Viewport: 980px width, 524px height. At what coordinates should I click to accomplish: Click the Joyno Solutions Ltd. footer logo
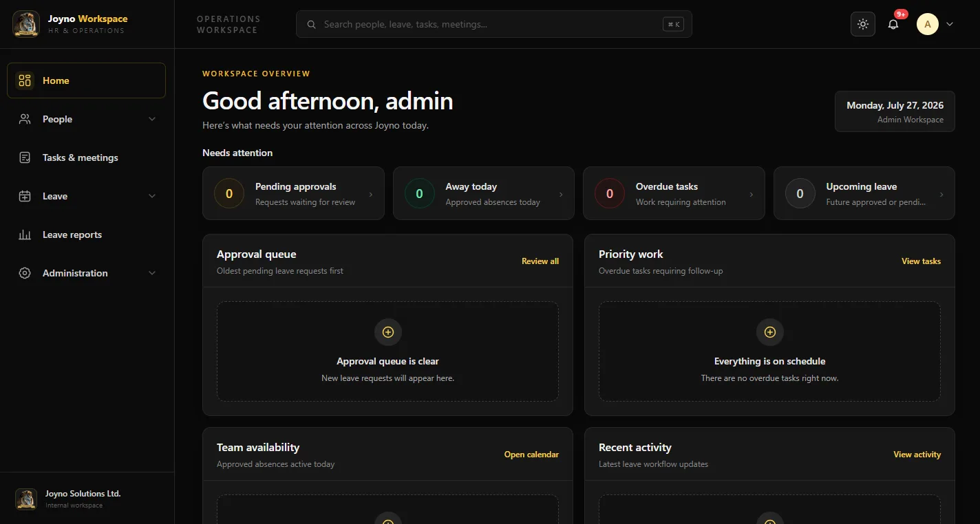pos(26,499)
